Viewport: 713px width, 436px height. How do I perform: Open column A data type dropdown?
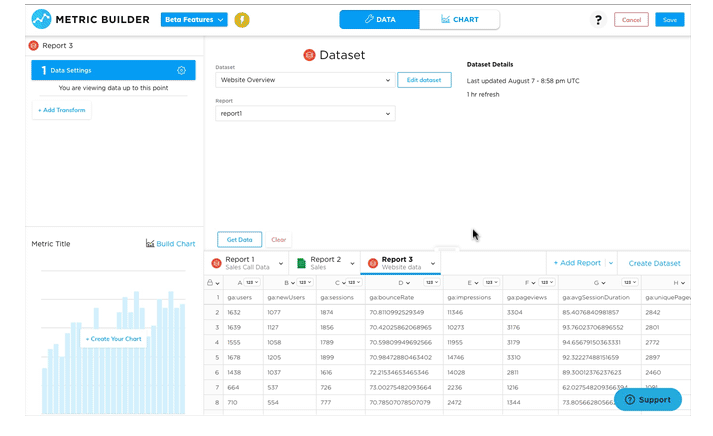pyautogui.click(x=251, y=282)
